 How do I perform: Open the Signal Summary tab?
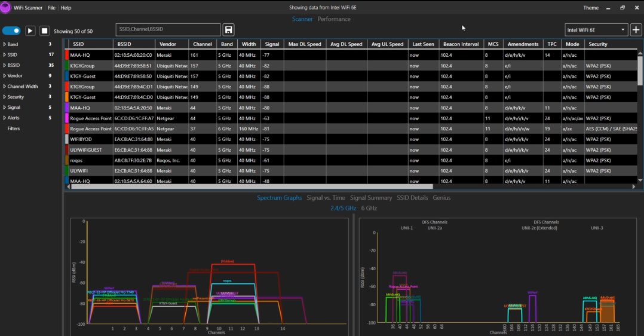point(371,198)
